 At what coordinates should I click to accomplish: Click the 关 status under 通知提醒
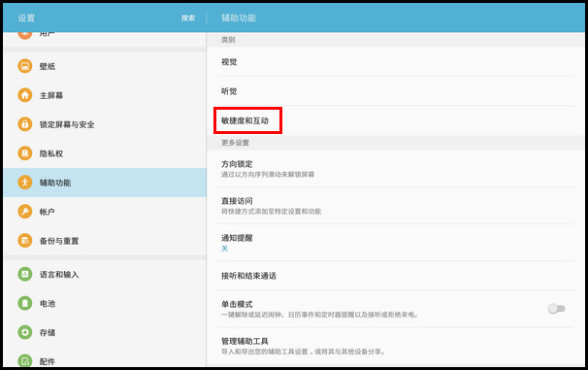(224, 248)
